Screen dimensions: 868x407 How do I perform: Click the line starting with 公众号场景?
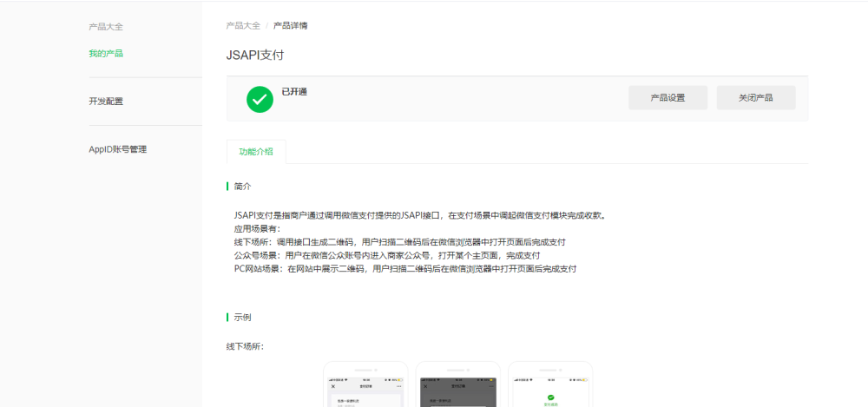pyautogui.click(x=387, y=256)
